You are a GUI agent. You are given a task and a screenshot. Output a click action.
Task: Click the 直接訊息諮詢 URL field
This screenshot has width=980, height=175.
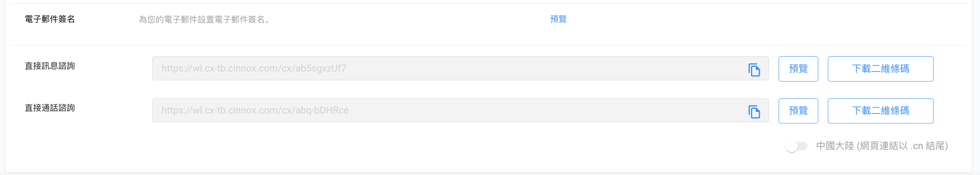click(x=440, y=68)
